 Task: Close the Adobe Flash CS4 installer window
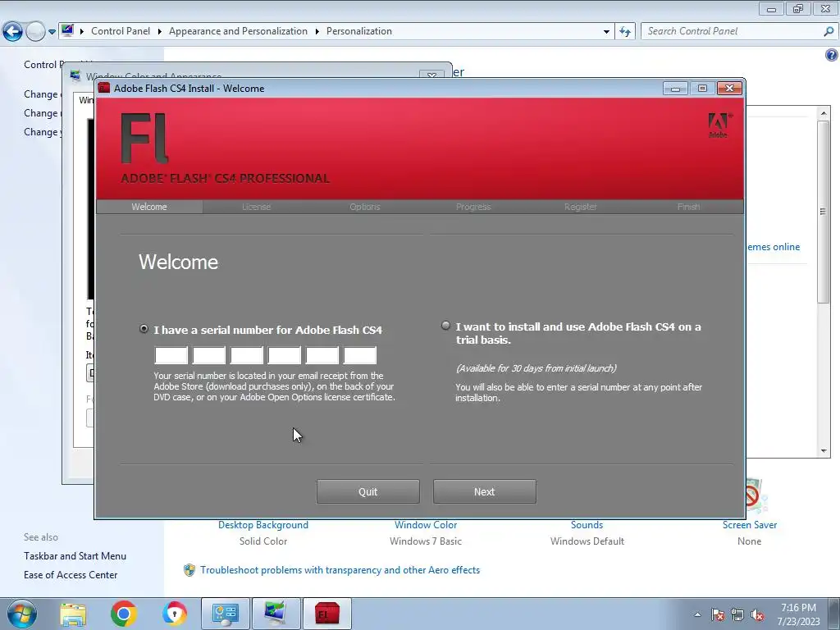click(x=729, y=89)
